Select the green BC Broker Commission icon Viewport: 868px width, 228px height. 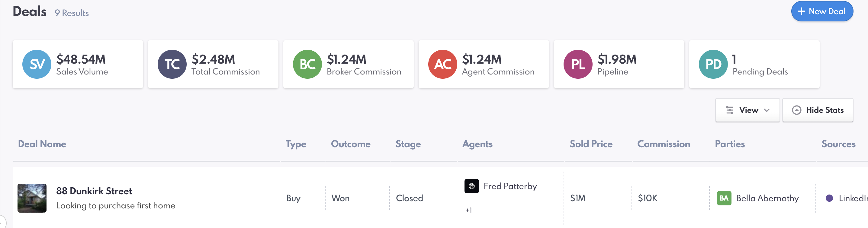coord(307,64)
